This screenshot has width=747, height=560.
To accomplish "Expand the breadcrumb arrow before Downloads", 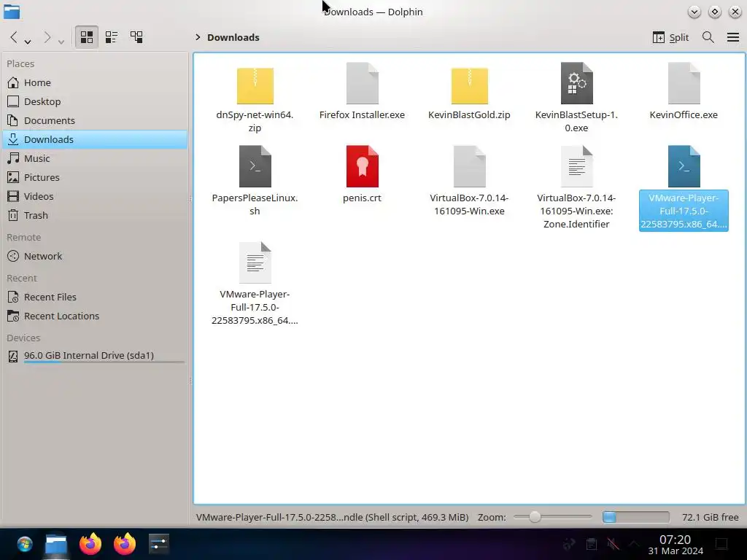I will pyautogui.click(x=198, y=37).
